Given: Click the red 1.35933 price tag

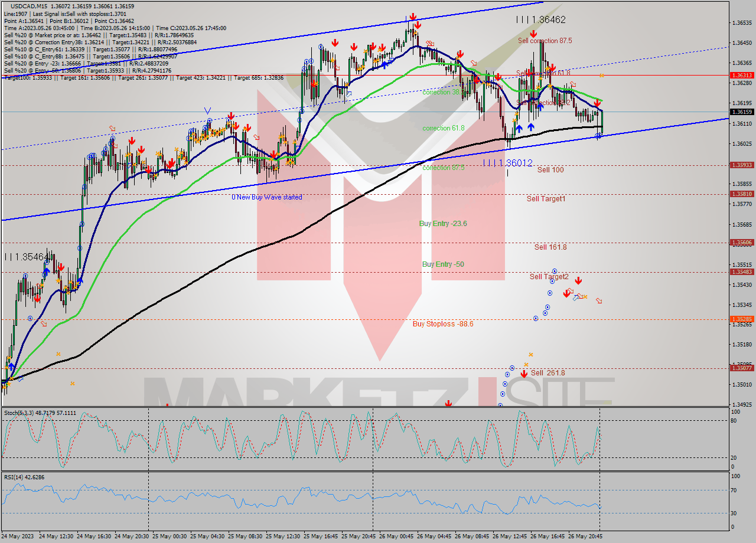Looking at the screenshot, I should pos(742,165).
